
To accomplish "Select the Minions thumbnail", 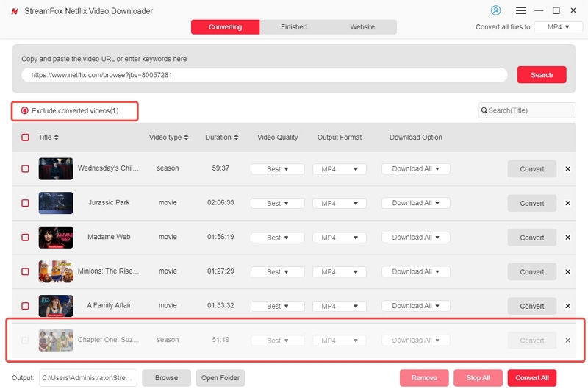I will click(x=56, y=271).
